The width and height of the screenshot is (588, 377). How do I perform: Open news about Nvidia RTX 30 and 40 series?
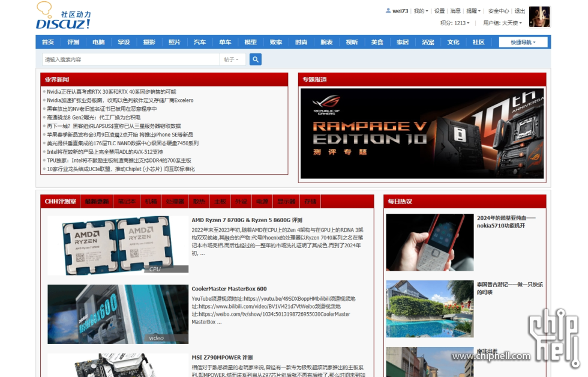pyautogui.click(x=112, y=92)
